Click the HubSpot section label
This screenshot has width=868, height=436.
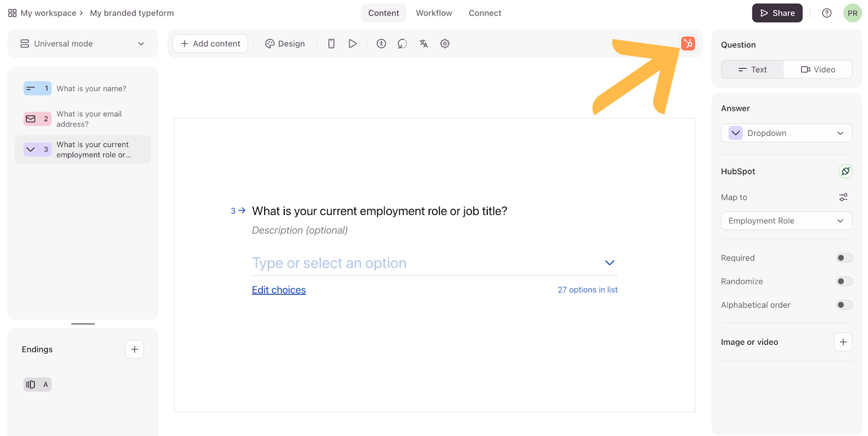738,171
